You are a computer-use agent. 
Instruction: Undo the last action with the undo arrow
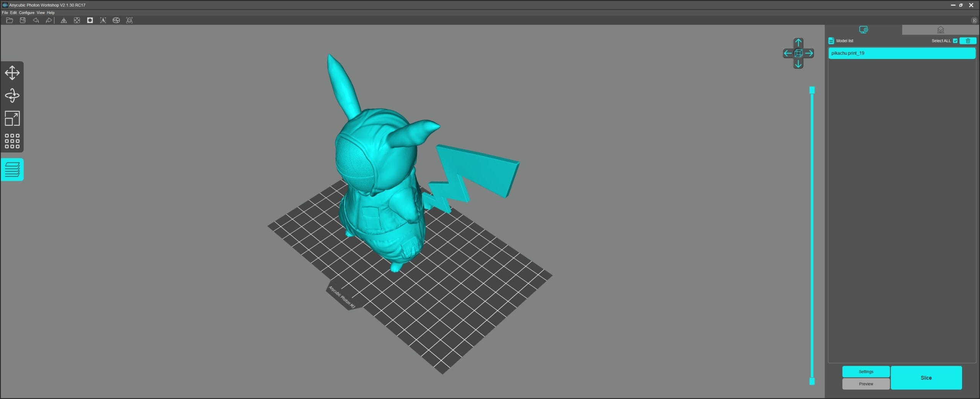[36, 20]
